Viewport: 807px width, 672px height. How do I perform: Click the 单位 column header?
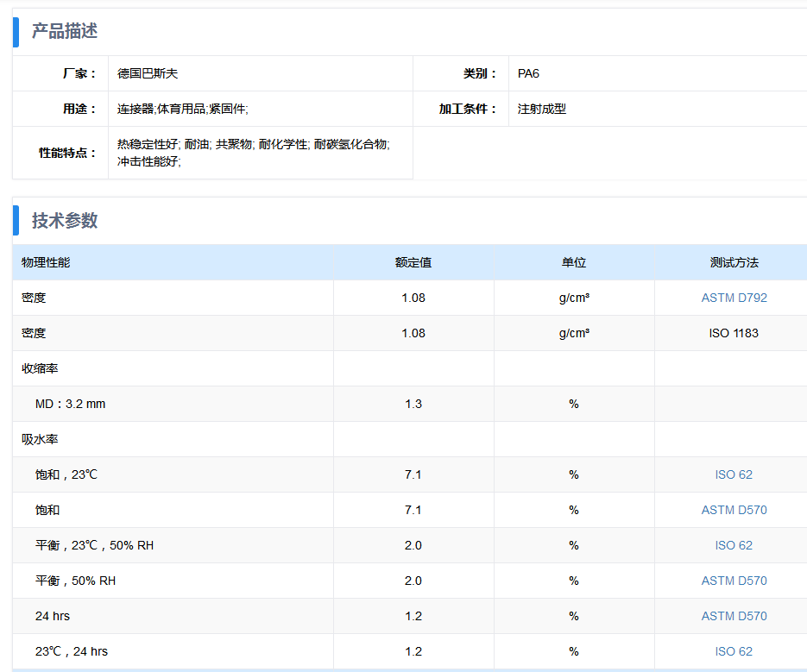(574, 262)
